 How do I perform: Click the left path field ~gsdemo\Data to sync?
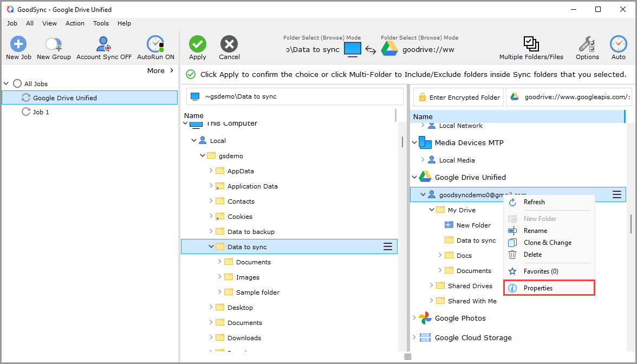[295, 96]
